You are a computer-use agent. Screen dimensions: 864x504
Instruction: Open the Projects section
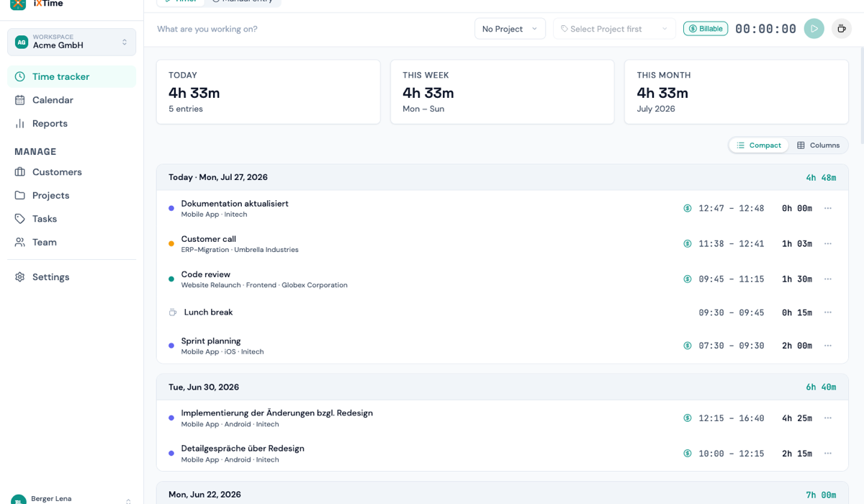(x=71, y=195)
